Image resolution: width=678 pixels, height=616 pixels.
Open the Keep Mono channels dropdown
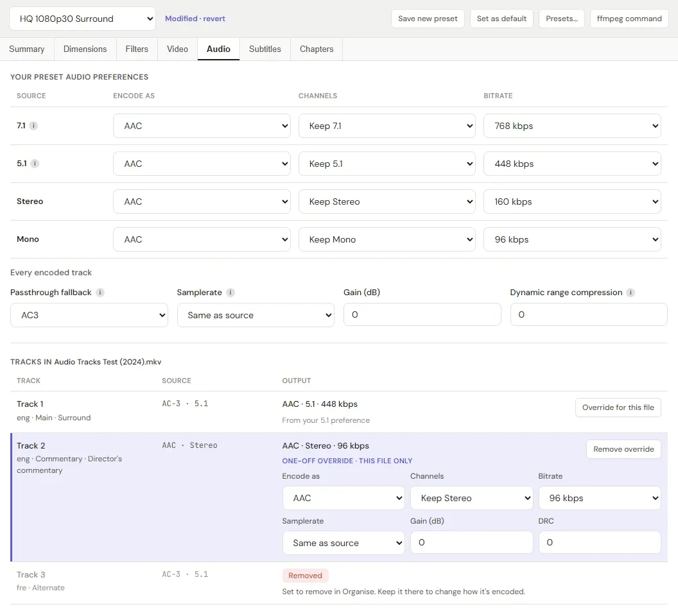coord(387,239)
